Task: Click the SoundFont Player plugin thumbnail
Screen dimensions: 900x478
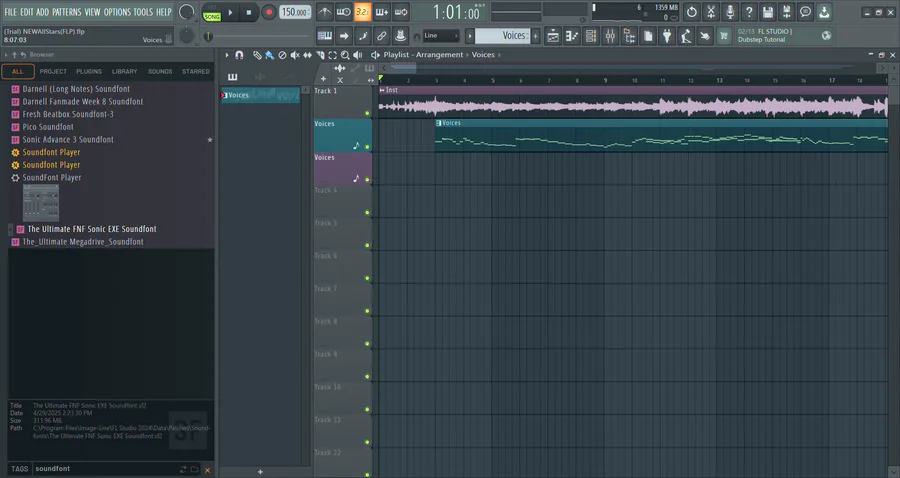Action: pos(41,203)
